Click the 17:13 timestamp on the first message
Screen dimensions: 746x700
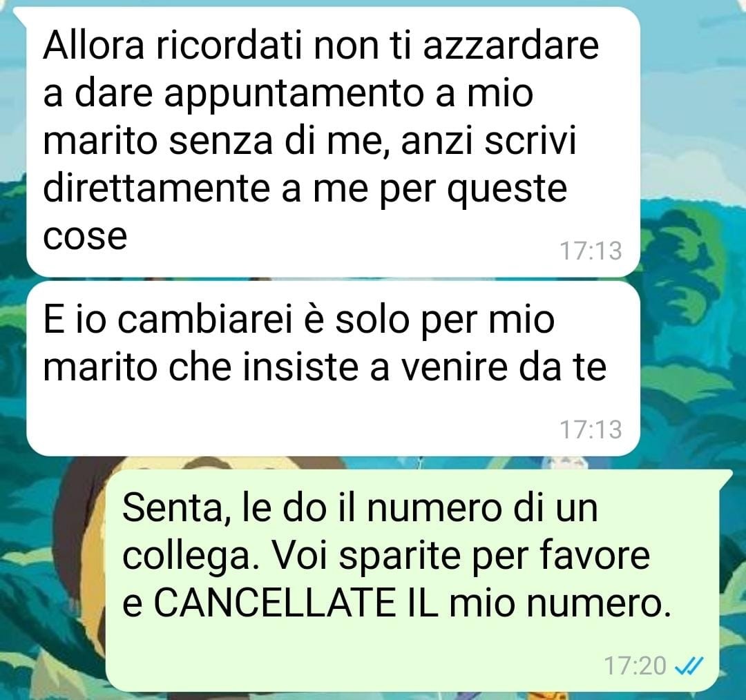591,251
